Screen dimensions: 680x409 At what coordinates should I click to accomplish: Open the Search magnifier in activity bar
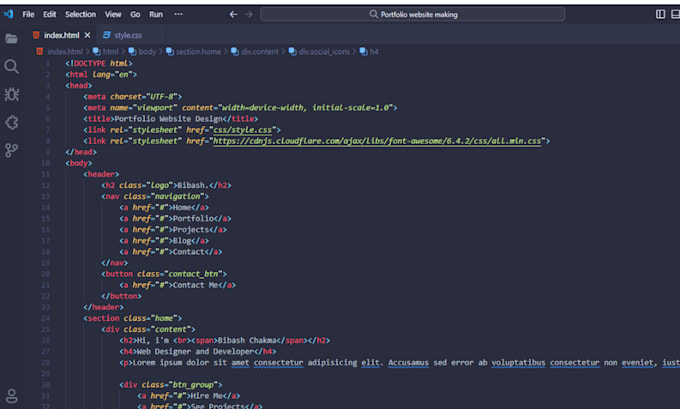coord(12,66)
